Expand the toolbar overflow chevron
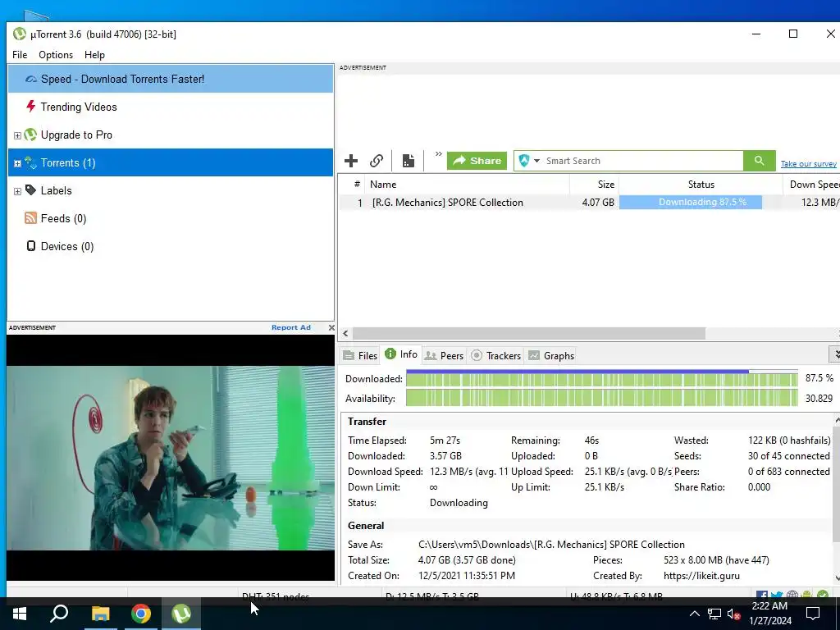The height and width of the screenshot is (630, 840). point(438,154)
